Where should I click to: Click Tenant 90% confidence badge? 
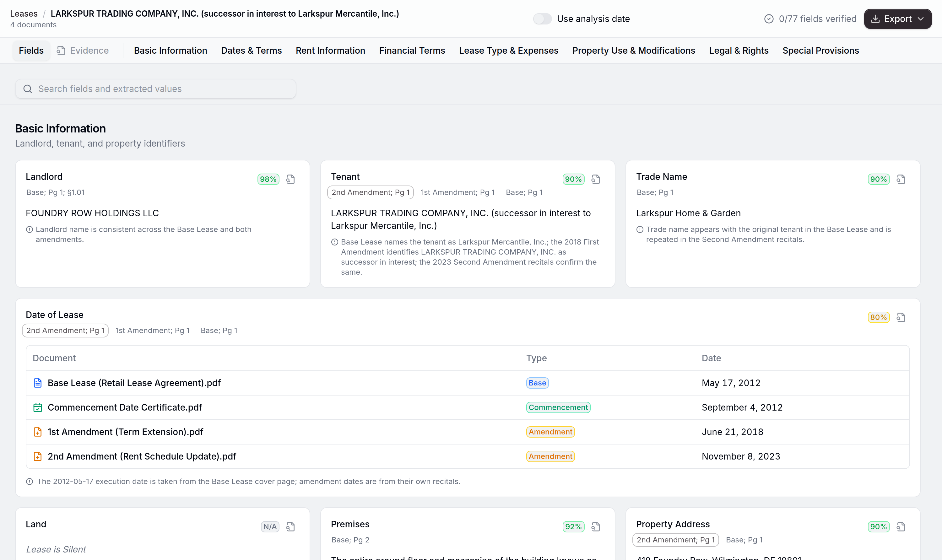point(574,179)
